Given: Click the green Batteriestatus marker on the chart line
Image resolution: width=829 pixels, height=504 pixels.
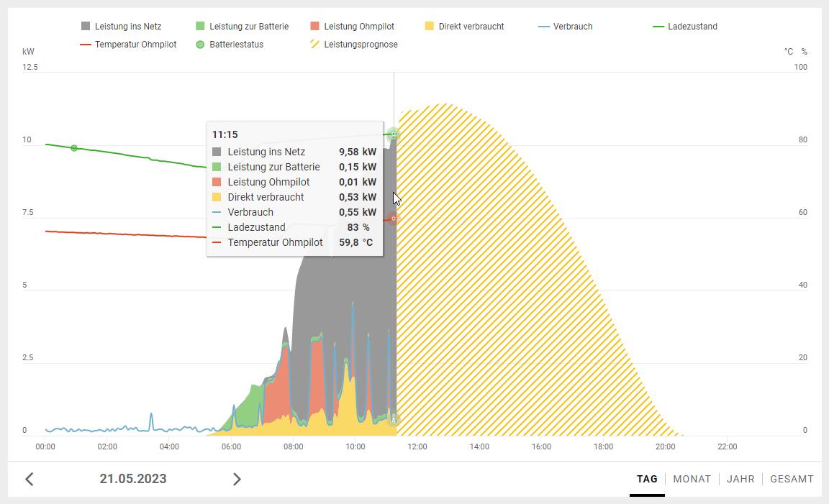Looking at the screenshot, I should point(74,148).
